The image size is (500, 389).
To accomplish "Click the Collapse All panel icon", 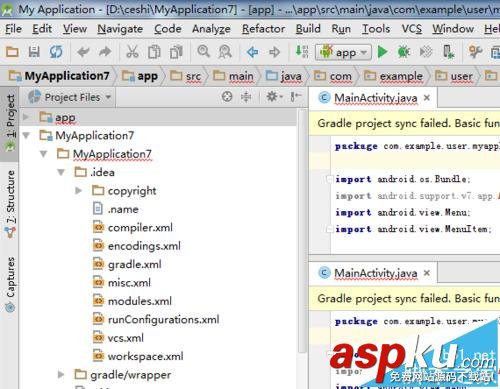I will pos(246,97).
